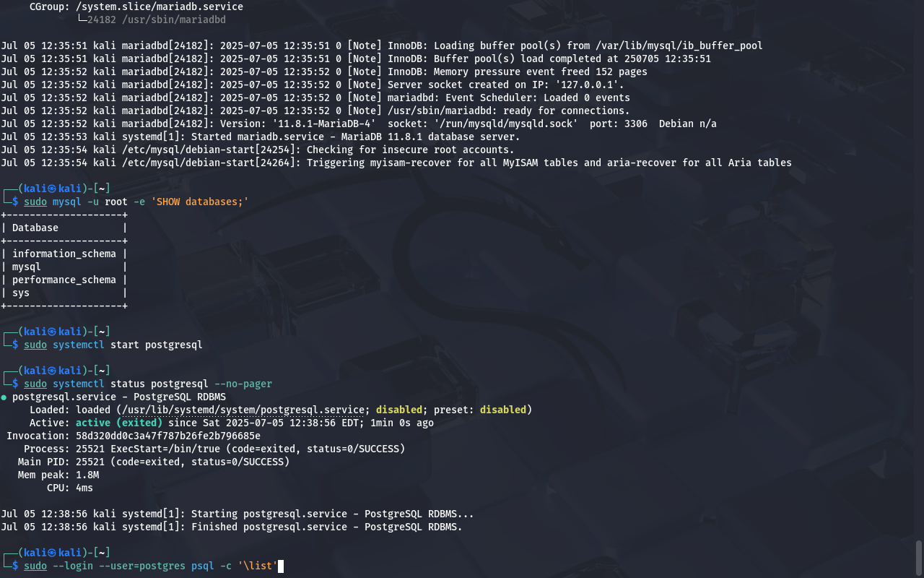Click 'sudo systemctl start postgresql' command line

tap(113, 345)
